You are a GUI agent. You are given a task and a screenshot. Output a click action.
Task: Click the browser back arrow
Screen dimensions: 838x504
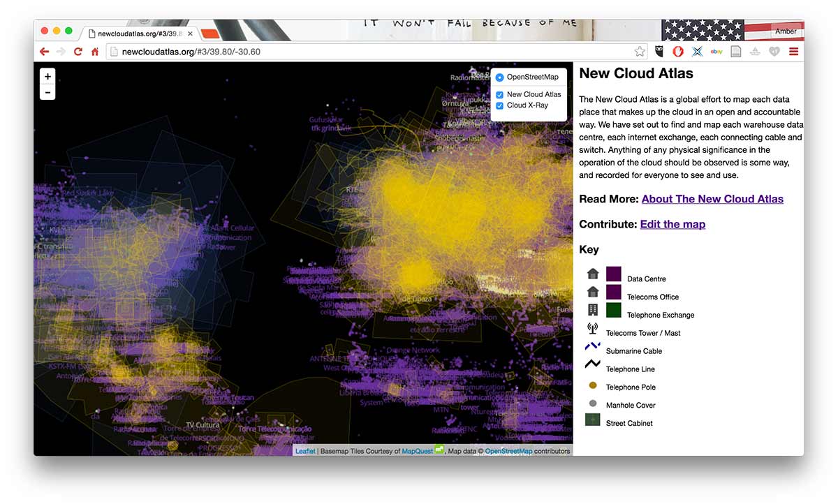[x=44, y=52]
